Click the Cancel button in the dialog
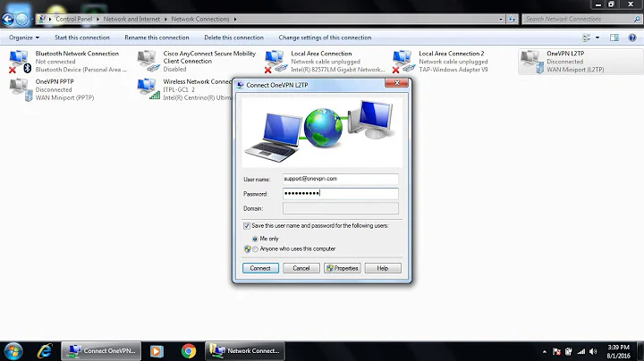 (x=301, y=268)
